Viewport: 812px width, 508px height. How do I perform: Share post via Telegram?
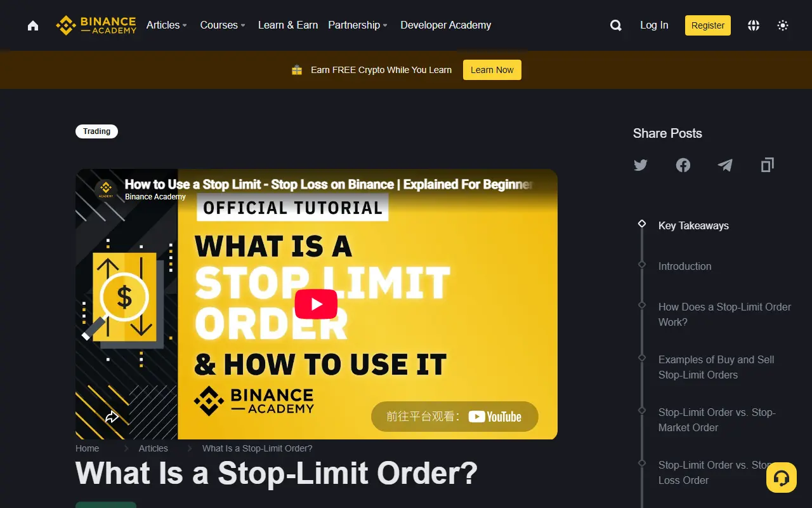pyautogui.click(x=725, y=165)
